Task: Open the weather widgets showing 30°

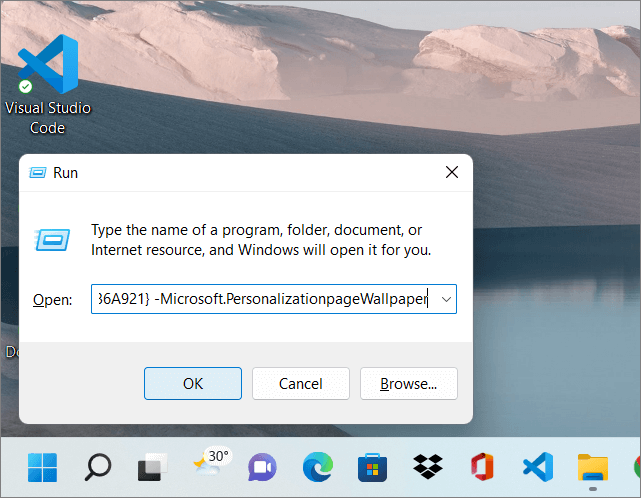Action: click(x=211, y=463)
